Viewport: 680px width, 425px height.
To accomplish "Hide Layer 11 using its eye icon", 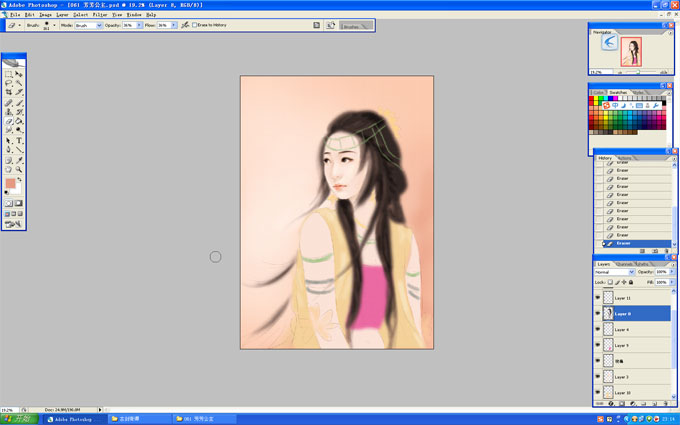I will (x=598, y=298).
